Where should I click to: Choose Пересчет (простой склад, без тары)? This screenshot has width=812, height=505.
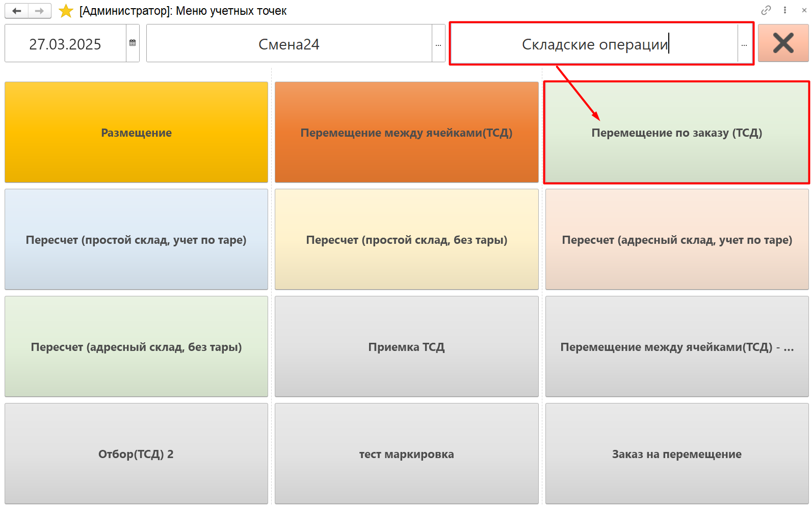(x=406, y=240)
